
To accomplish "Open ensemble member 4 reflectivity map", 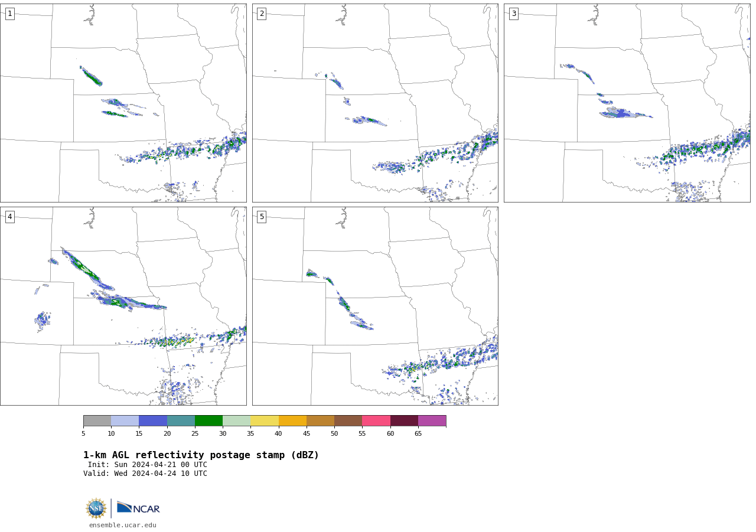I will coord(123,306).
